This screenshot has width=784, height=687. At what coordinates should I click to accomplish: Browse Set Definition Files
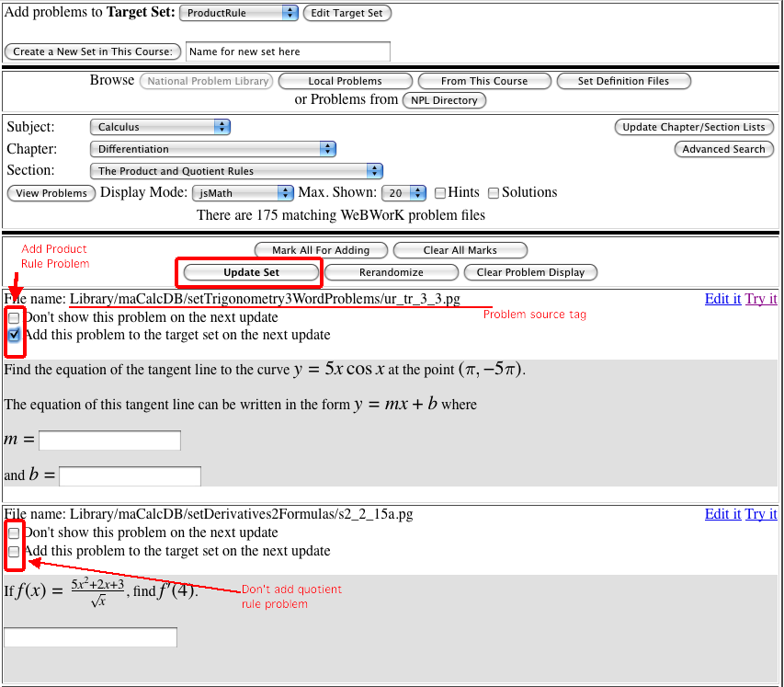pos(623,81)
